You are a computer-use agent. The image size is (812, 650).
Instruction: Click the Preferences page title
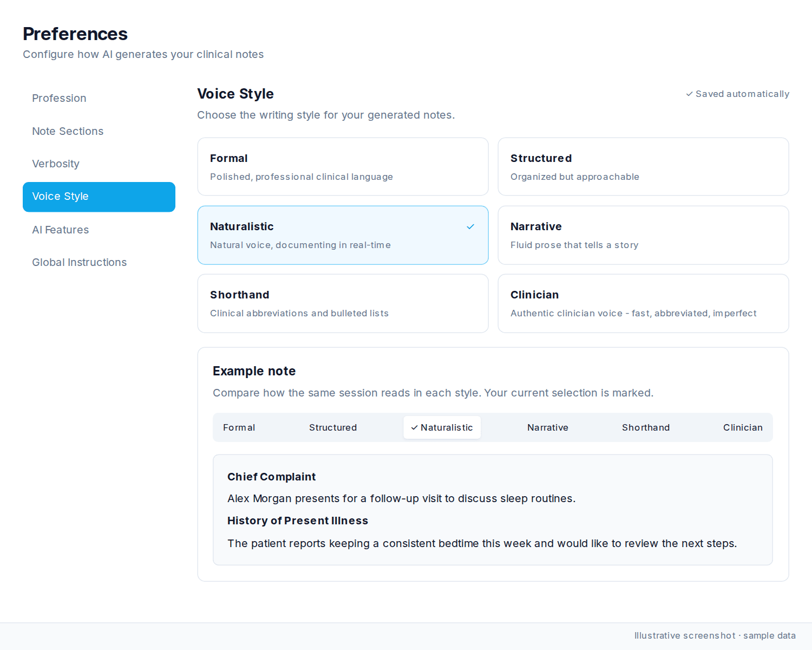click(x=75, y=34)
